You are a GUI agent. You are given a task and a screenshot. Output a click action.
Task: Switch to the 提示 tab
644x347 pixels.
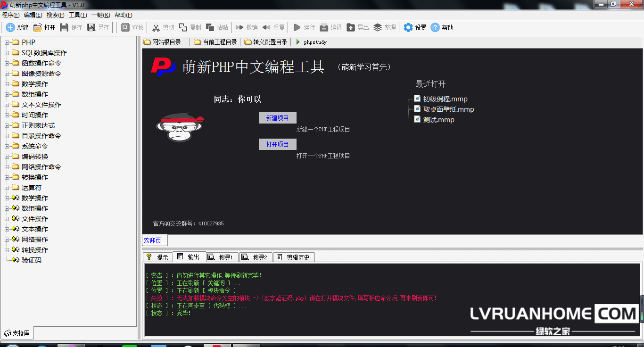[x=157, y=257]
